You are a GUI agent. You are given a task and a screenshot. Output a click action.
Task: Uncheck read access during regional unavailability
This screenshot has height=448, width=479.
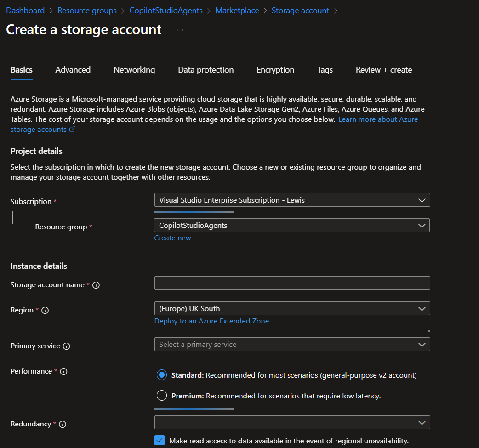click(159, 440)
